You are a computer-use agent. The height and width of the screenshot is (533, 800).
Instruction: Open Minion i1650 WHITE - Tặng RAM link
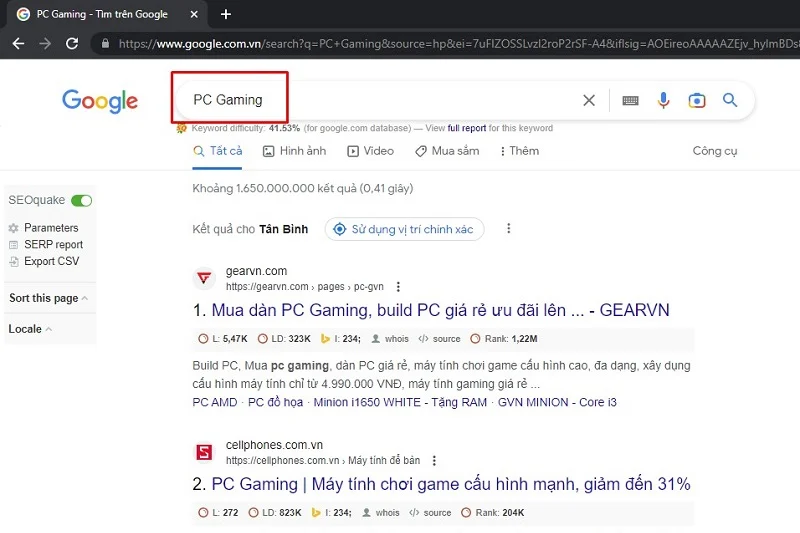click(400, 402)
